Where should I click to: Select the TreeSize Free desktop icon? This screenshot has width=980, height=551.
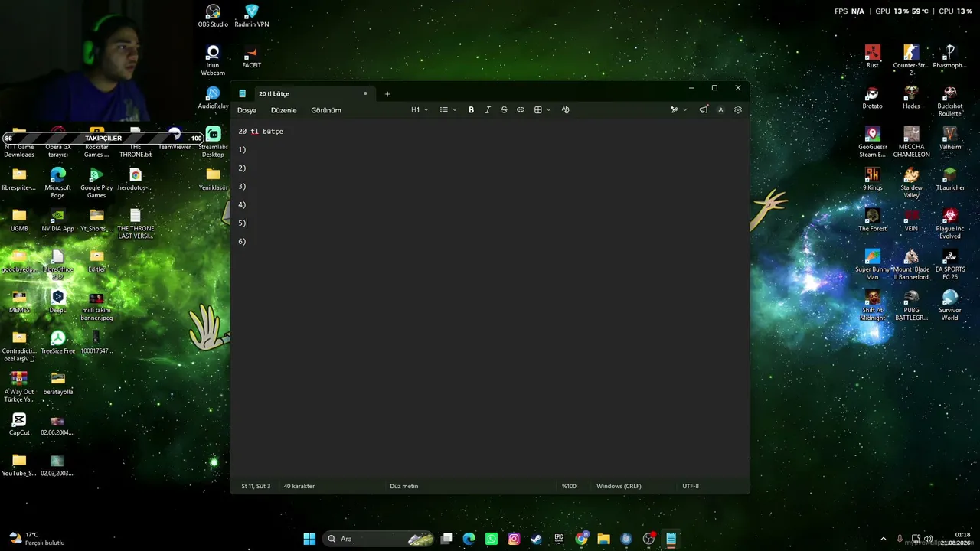pos(57,342)
